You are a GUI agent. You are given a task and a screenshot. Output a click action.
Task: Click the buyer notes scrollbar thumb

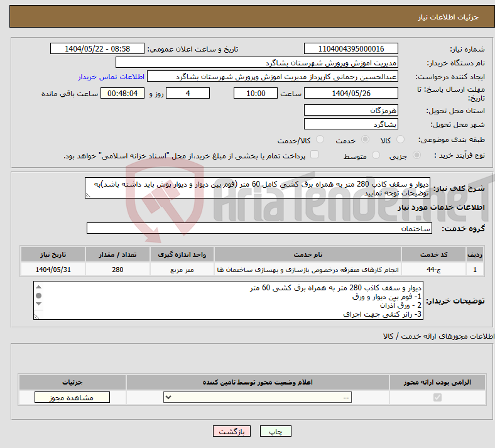click(x=38, y=295)
